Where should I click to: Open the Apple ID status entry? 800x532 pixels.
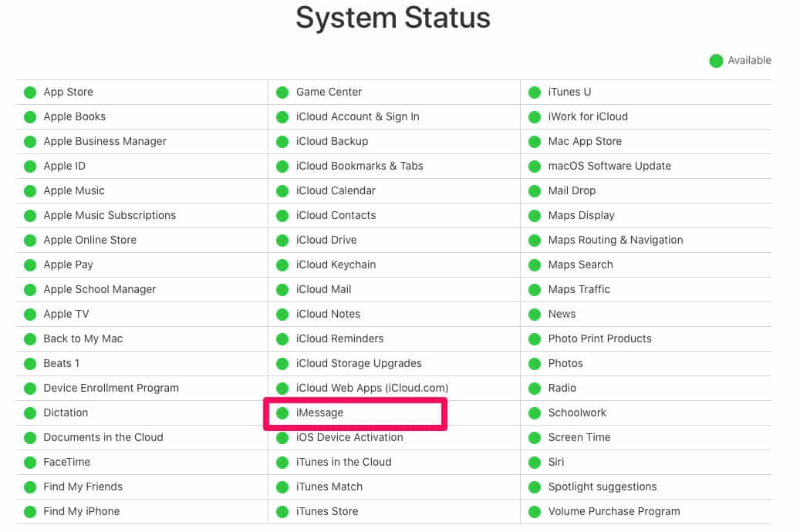coord(65,167)
